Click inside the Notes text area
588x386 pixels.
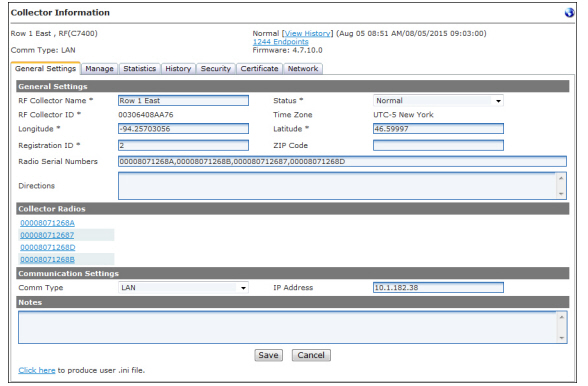pyautogui.click(x=288, y=327)
